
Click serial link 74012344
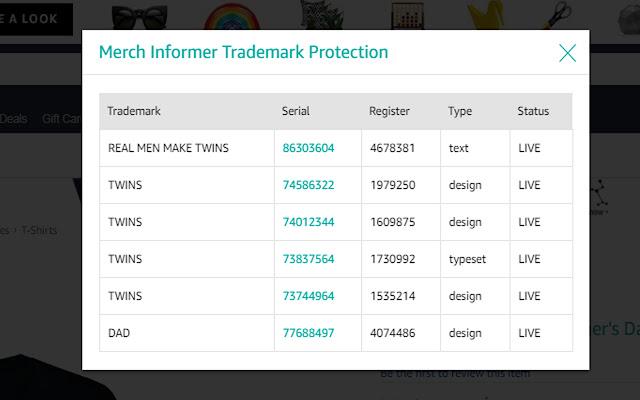308,222
